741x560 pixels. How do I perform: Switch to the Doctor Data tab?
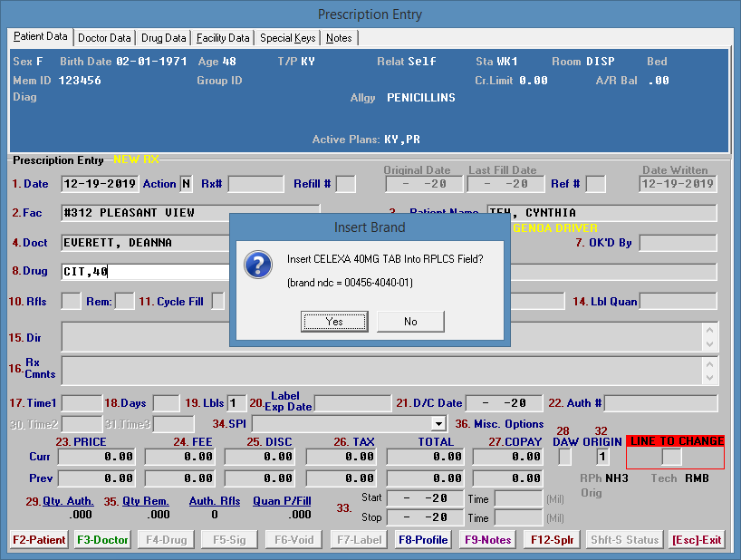[x=104, y=38]
